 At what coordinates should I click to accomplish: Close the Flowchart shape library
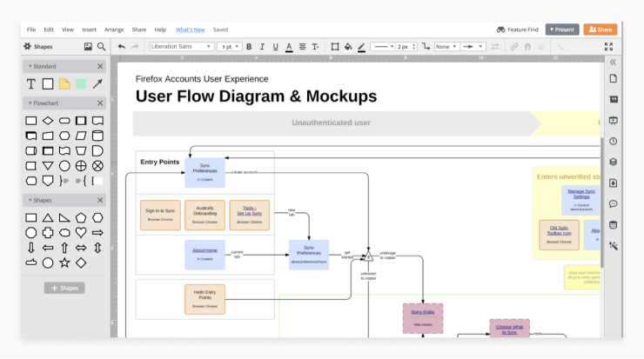coord(100,103)
